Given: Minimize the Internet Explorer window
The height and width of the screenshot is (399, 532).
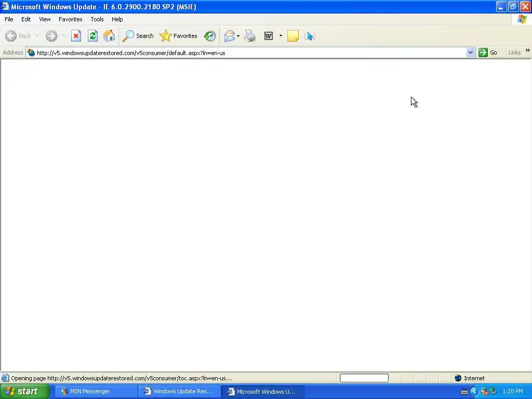Looking at the screenshot, I should [x=501, y=6].
